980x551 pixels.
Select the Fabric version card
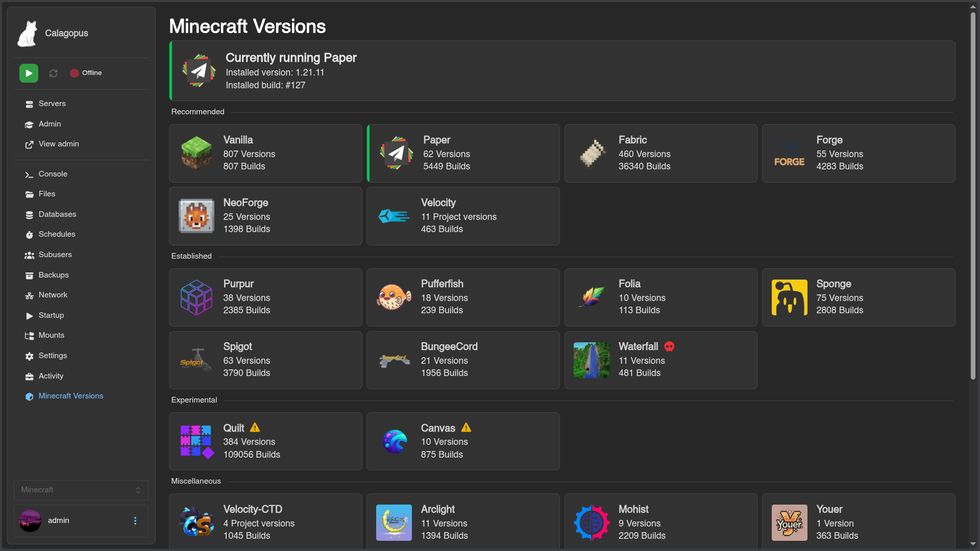[660, 153]
